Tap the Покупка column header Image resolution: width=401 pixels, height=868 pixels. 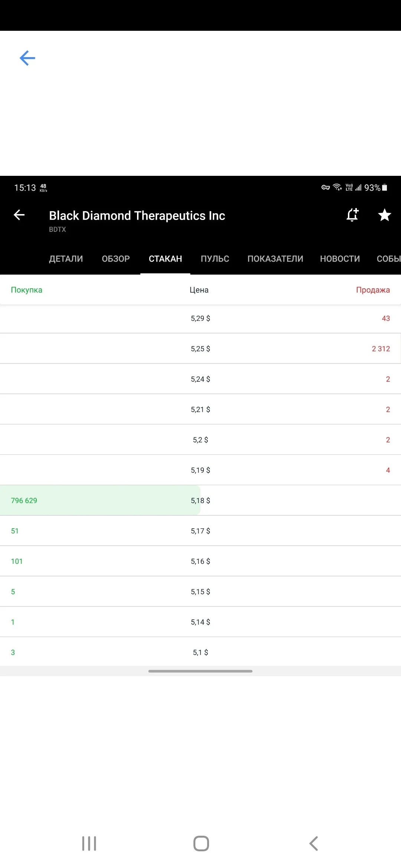click(26, 290)
